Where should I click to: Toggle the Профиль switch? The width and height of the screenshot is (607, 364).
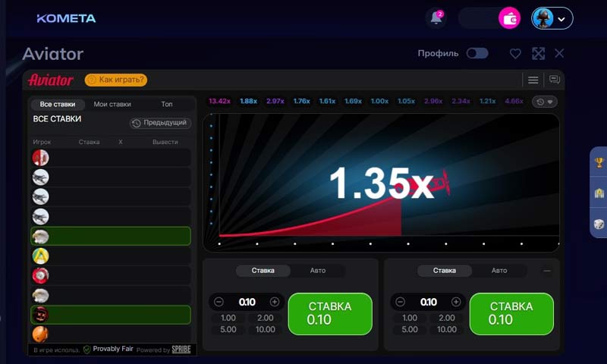tap(476, 54)
